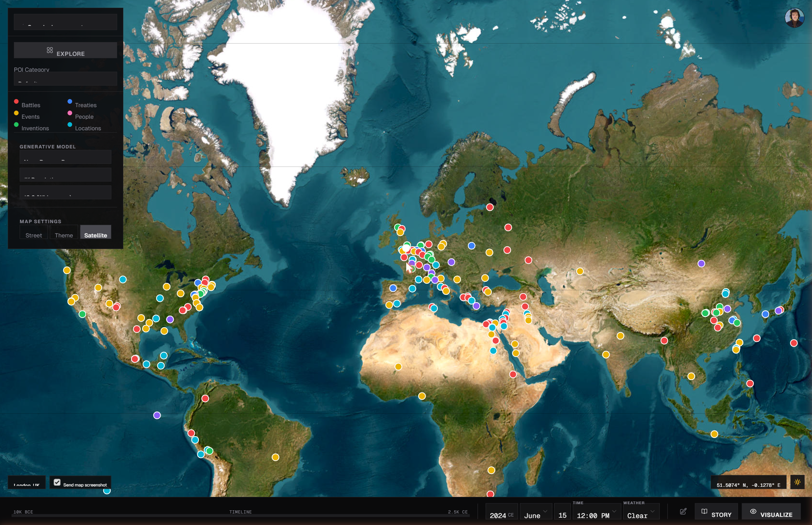This screenshot has height=525, width=812.
Task: Click the yellow marker in Nigeria
Action: point(422,396)
